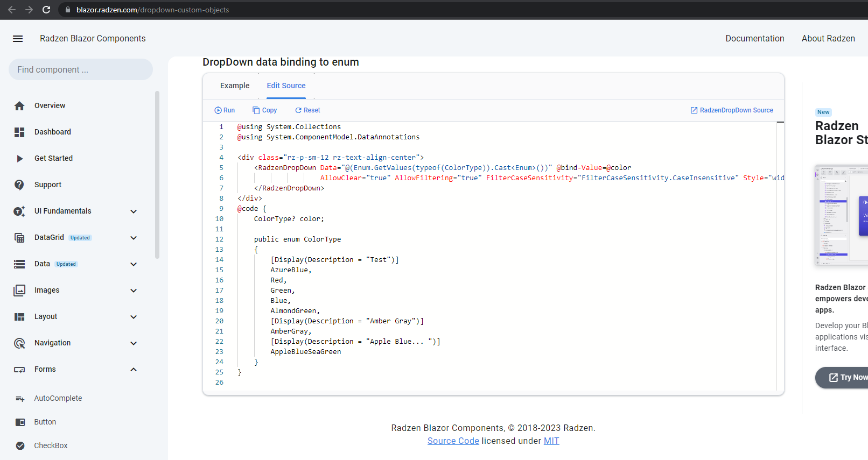Collapse the Forms section
The width and height of the screenshot is (868, 460).
point(134,370)
